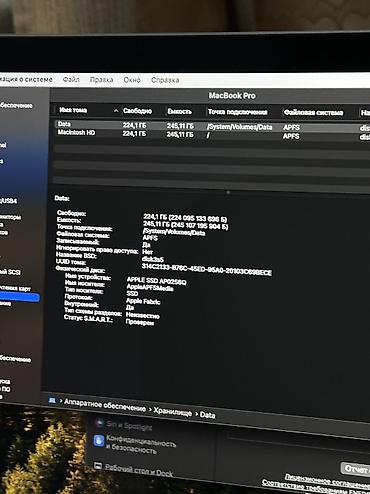The image size is (370, 494).
Task: Open the Правка menu
Action: (101, 80)
